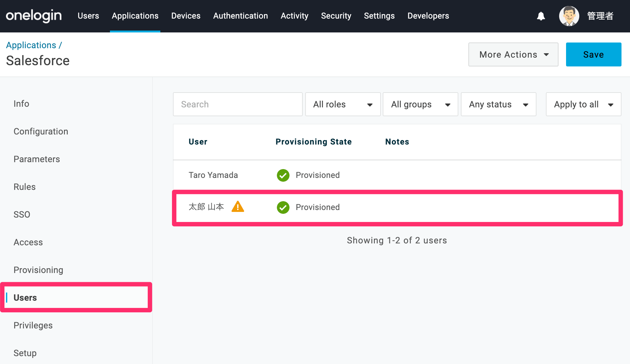Select the Users sidebar tab
Screen dimensions: 630x364
[25, 298]
